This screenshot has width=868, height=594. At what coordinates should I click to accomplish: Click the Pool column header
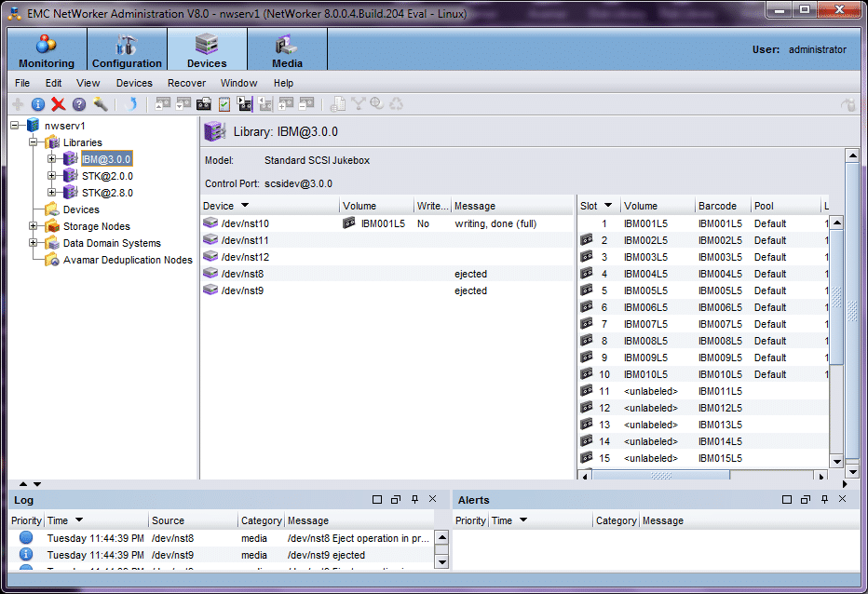[x=785, y=206]
